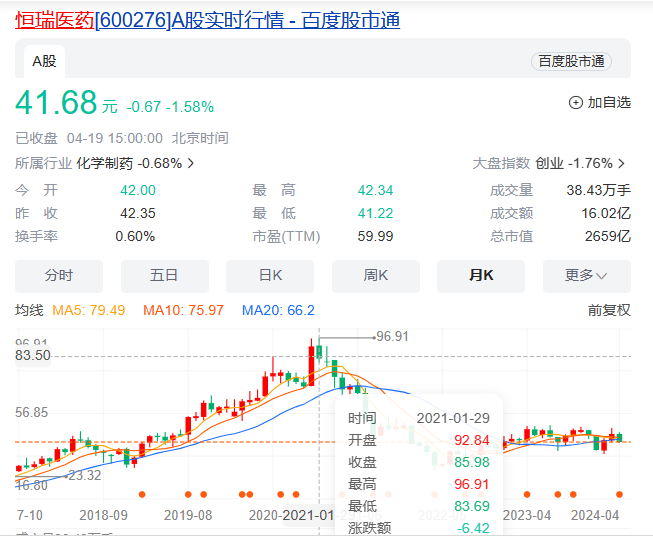Click the 23.32 low price annotation

[85, 475]
